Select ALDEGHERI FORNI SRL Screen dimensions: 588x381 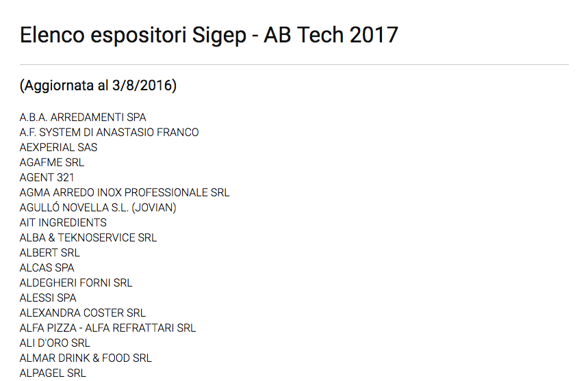[76, 283]
